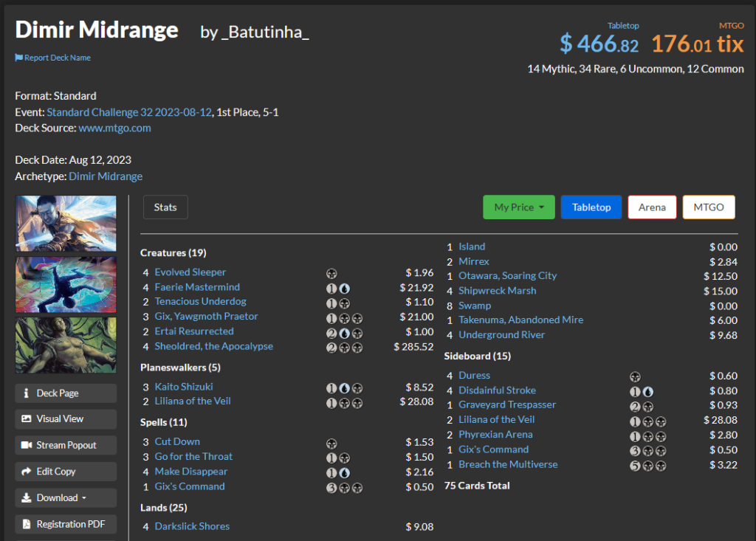
Task: Click the image icon on Visual View
Action: (x=27, y=419)
